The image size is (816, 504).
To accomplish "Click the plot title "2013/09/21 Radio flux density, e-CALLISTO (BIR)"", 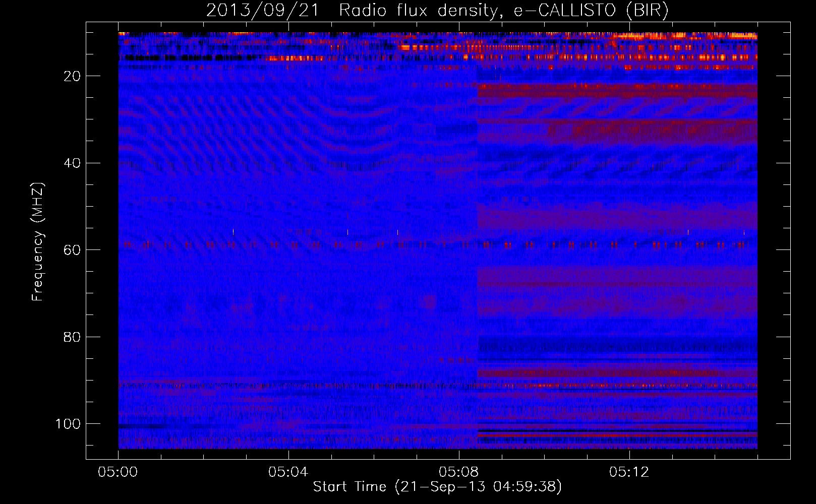I will tap(437, 10).
